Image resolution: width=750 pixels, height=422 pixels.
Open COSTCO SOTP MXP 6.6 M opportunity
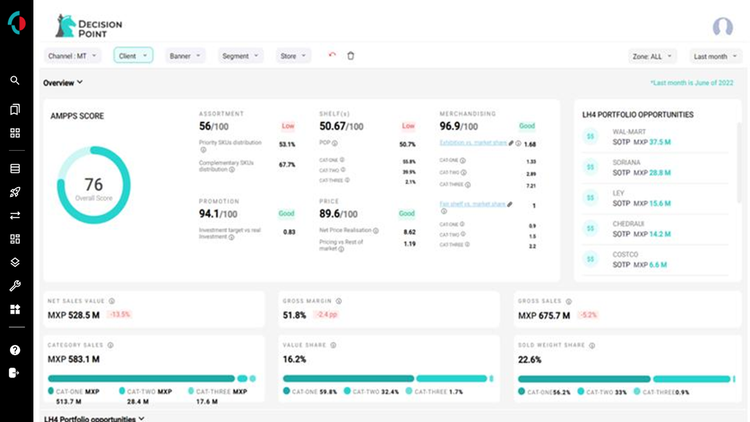655,259
